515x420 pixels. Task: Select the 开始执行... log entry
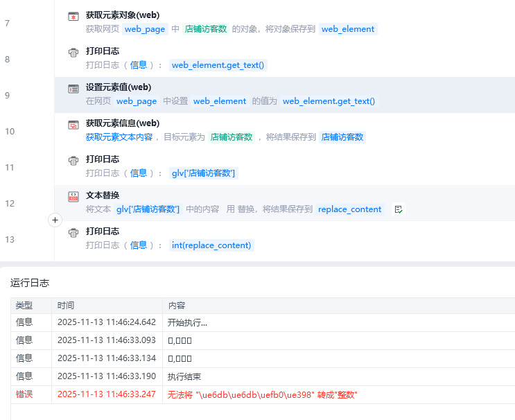pos(187,322)
